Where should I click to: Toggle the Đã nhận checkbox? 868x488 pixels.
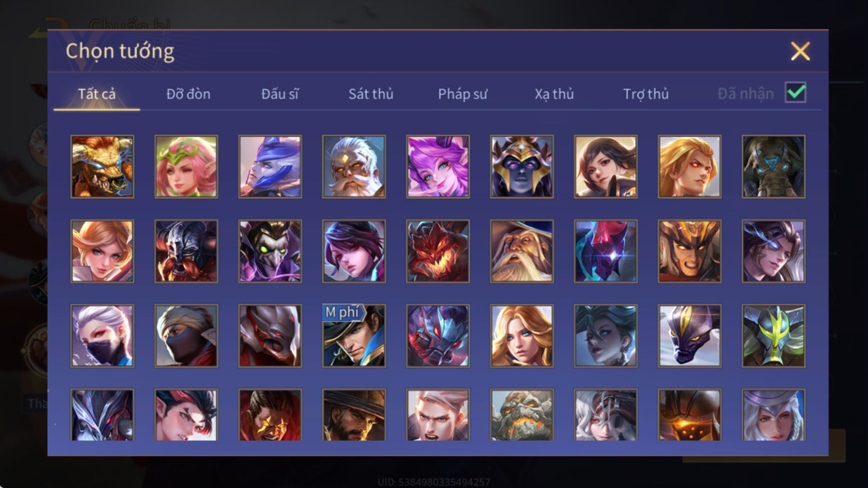click(795, 92)
